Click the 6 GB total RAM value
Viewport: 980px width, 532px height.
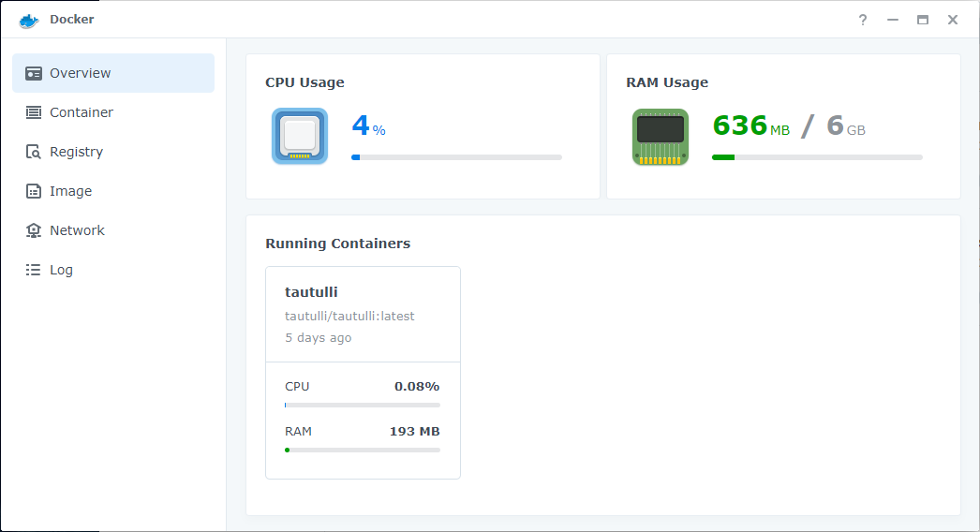846,126
